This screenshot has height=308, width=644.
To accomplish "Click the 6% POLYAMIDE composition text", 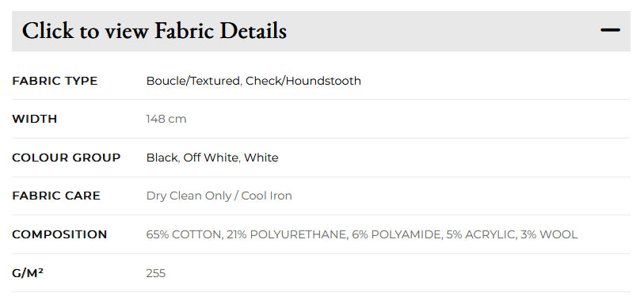I will [397, 234].
